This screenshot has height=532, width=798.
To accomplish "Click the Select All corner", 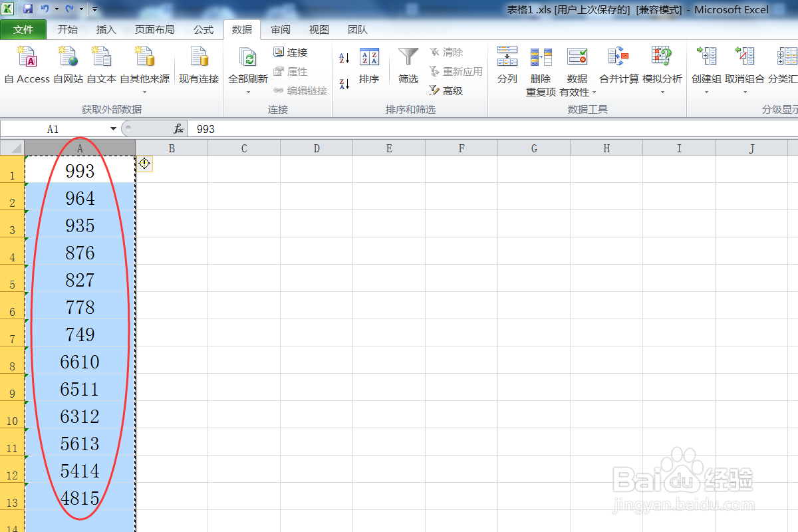I will point(12,148).
